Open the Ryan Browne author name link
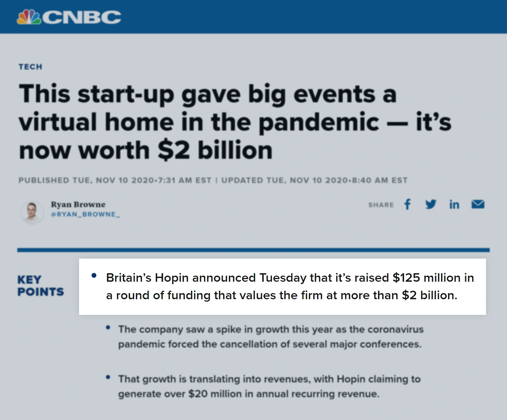 (x=78, y=204)
